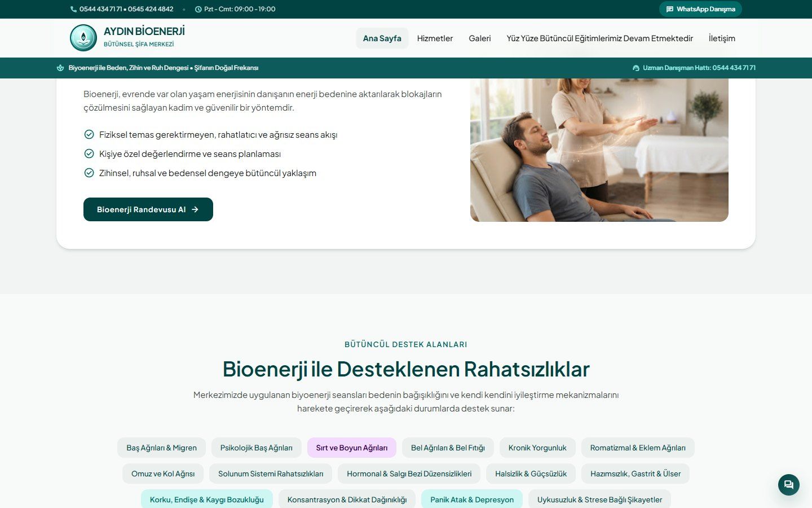Image resolution: width=812 pixels, height=508 pixels.
Task: Click Biyoenerji ile Beden, Zihin banner text
Action: 164,68
